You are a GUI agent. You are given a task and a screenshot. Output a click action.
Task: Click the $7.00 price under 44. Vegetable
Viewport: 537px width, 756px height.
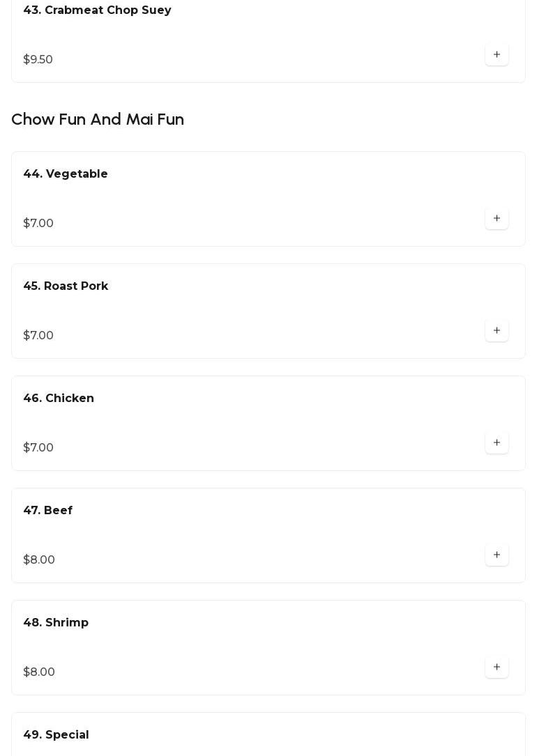(x=38, y=224)
